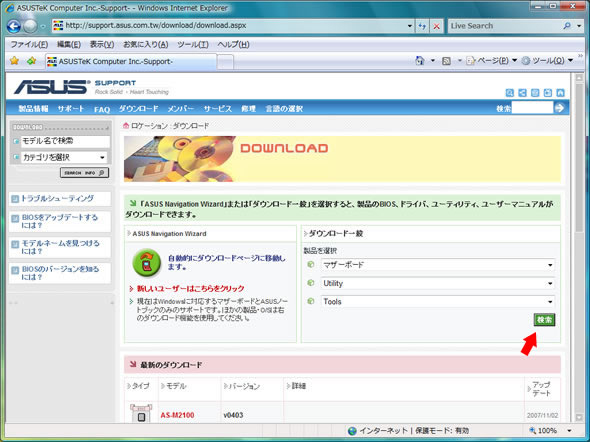
Task: Click the red Stop loading icon
Action: point(436,26)
